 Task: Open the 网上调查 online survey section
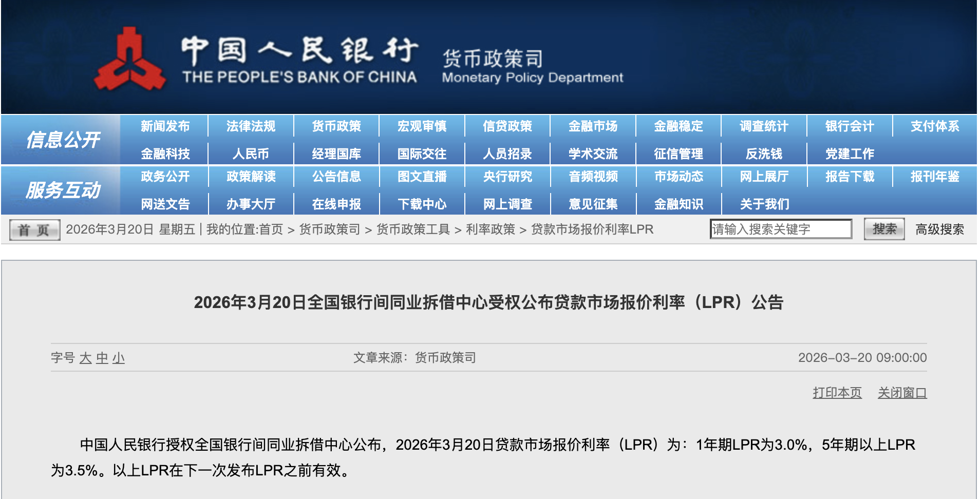click(x=507, y=203)
